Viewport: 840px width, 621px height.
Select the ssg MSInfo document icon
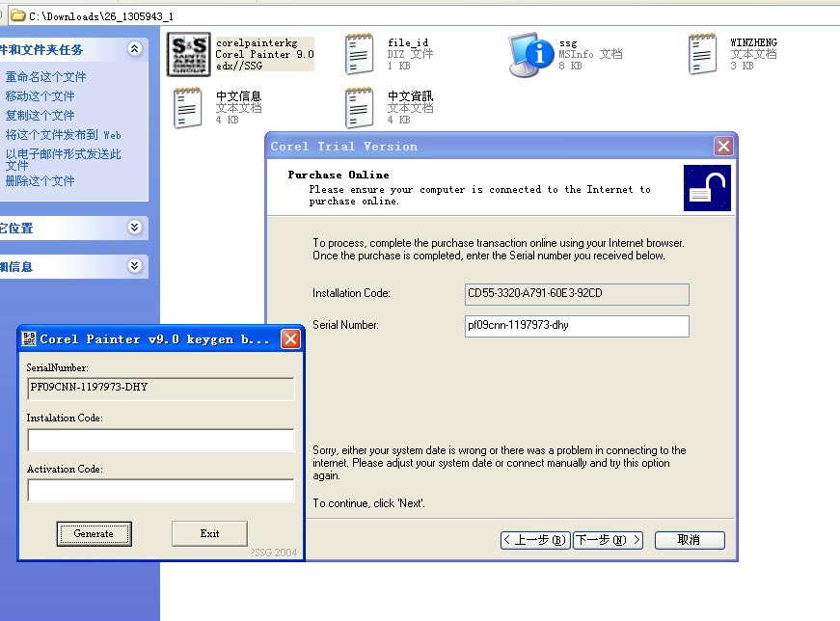coord(531,55)
